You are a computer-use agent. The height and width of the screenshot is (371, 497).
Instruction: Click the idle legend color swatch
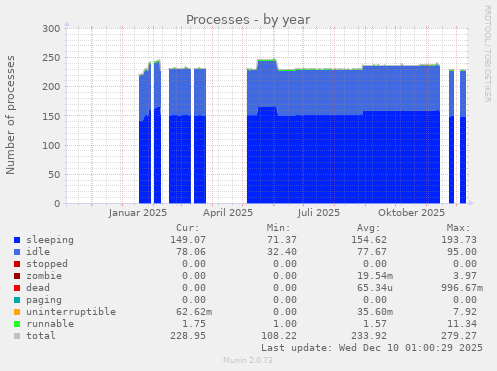pyautogui.click(x=17, y=252)
